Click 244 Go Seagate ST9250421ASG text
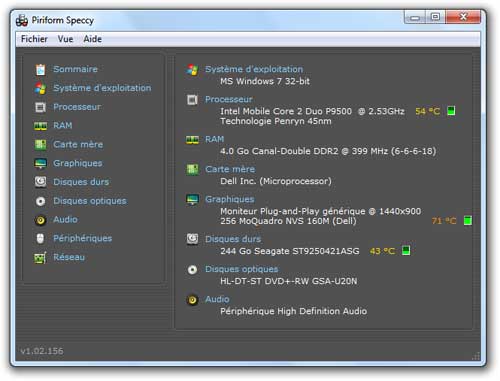500x381 pixels. [290, 251]
